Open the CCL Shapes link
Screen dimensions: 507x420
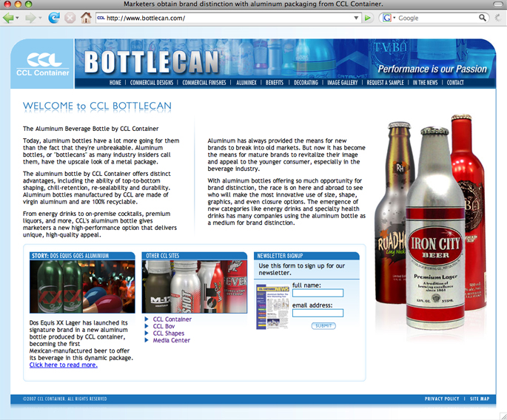pyautogui.click(x=169, y=333)
